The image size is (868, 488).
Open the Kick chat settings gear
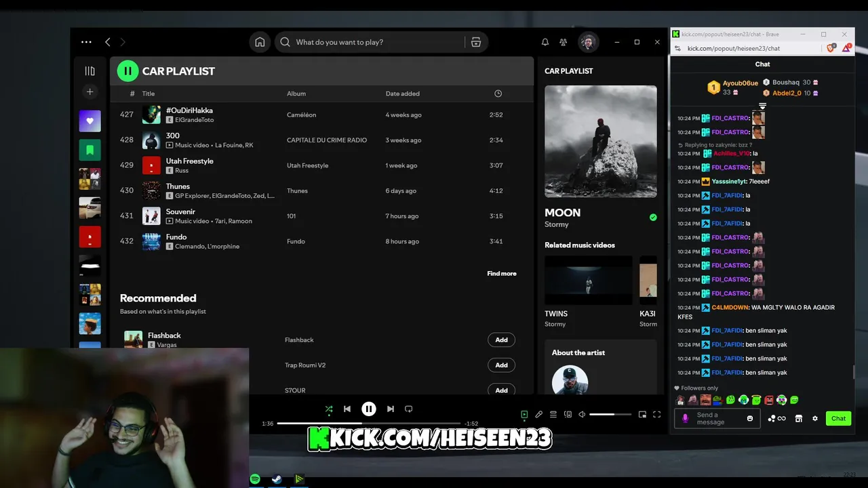[x=815, y=418]
